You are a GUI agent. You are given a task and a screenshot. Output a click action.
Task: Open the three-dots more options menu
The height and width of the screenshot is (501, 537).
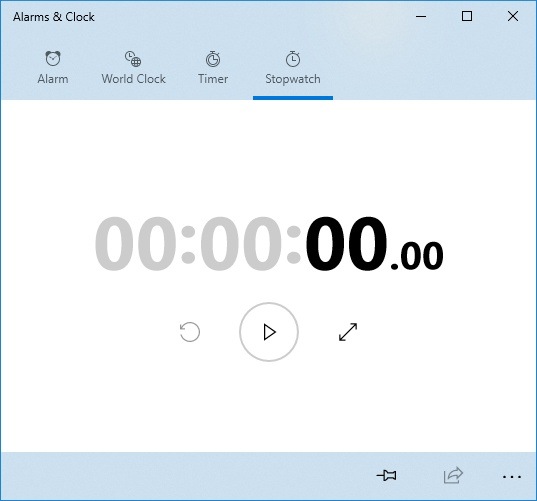(x=512, y=476)
